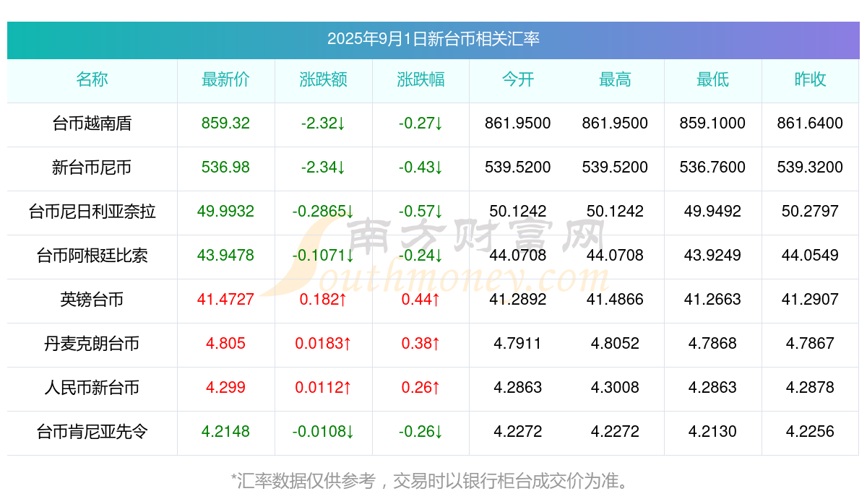Viewport: 867px width, 504px height.
Task: Click the title 2025年9月1日新台币相关汇率
Action: click(433, 39)
